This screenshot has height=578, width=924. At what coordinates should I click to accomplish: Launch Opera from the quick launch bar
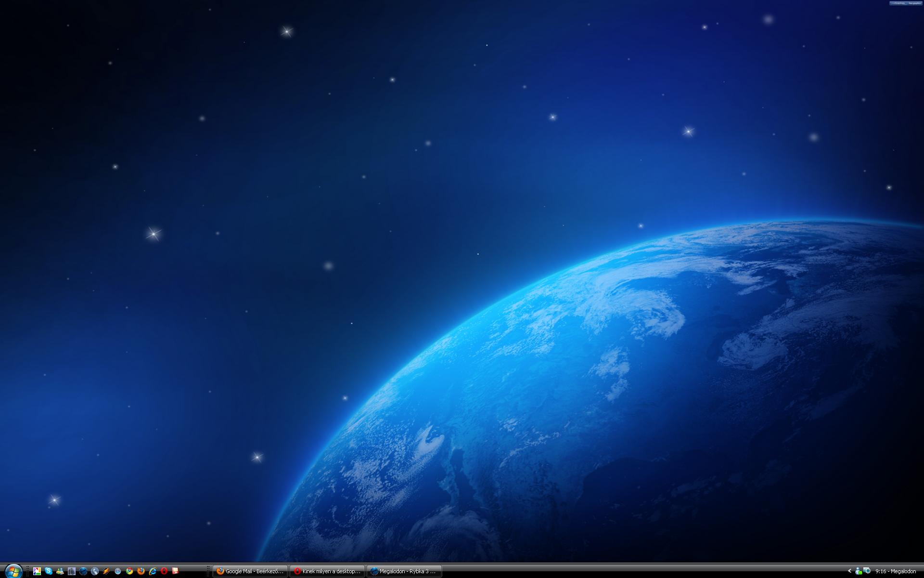164,571
